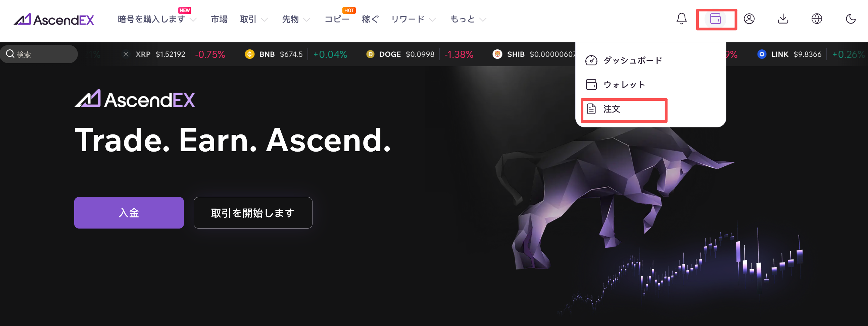Click the purple 入金 button
This screenshot has height=326, width=868.
129,213
